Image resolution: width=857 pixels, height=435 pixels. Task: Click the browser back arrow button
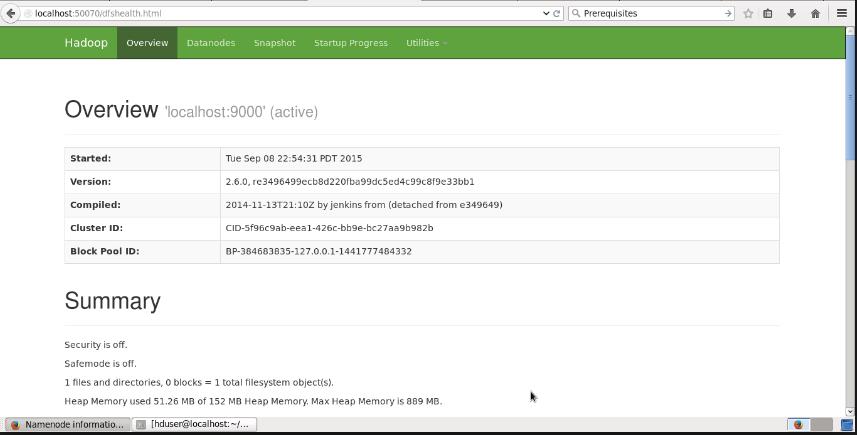(x=10, y=13)
